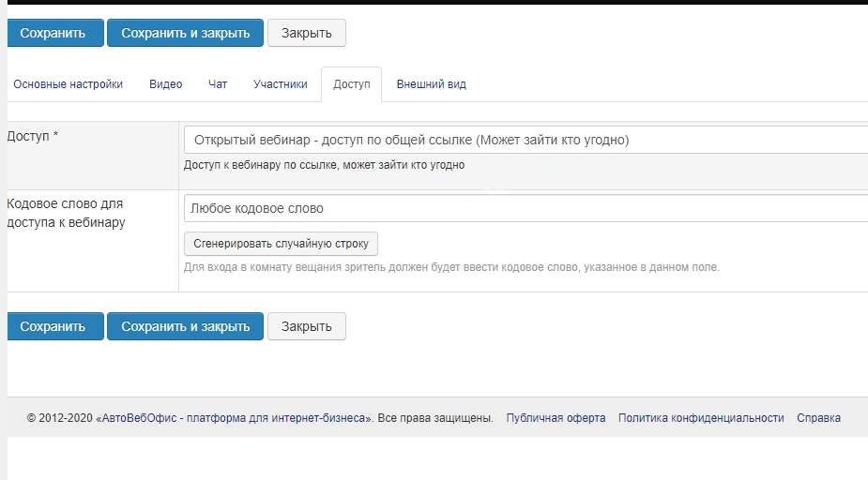Screen dimensions: 868x480
Task: Select the Участники tab
Action: [280, 84]
